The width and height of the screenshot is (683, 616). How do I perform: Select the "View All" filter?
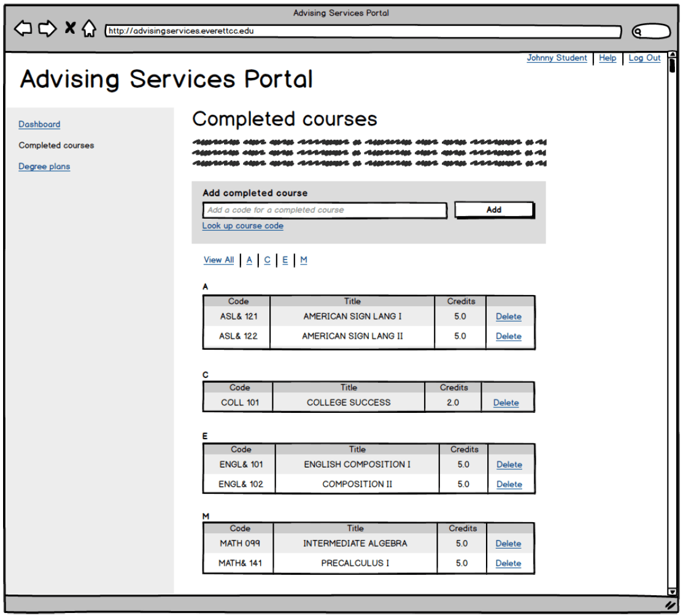click(x=218, y=260)
